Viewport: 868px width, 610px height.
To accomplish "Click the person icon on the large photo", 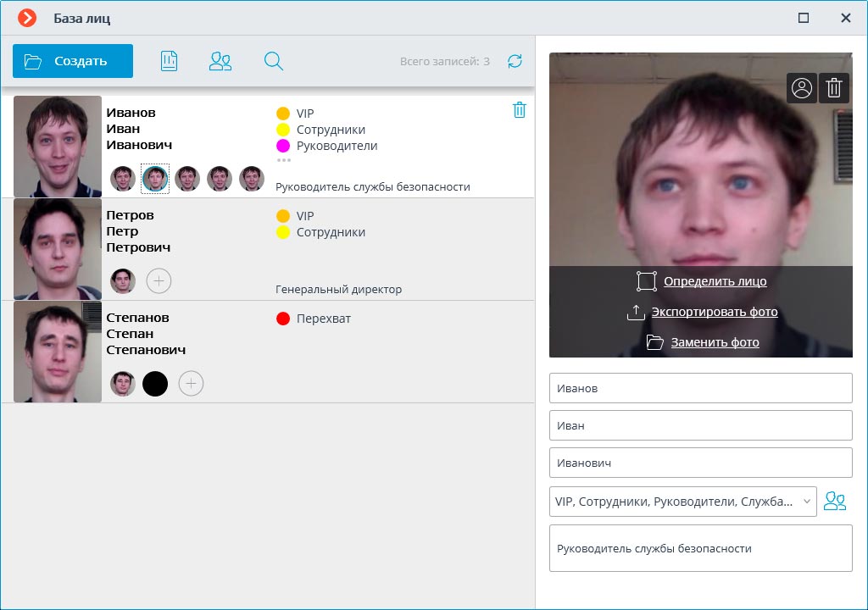I will click(801, 88).
